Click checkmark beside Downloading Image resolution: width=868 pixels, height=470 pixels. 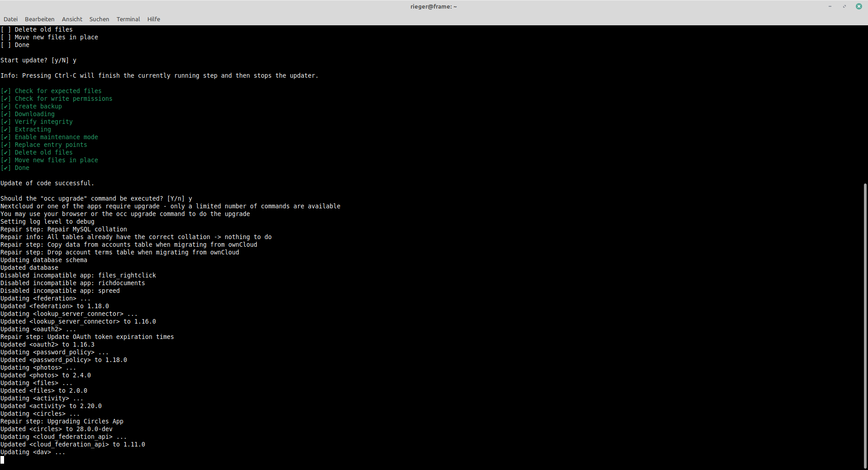[x=6, y=114]
